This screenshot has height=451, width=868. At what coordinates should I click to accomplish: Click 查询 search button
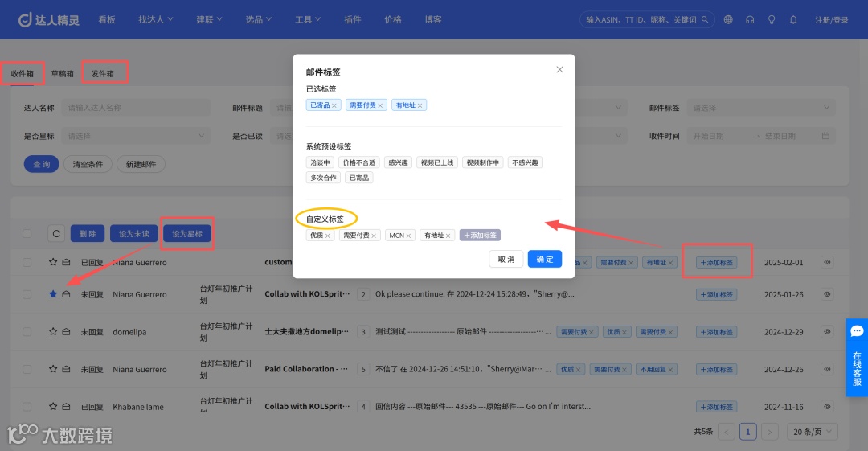click(42, 164)
